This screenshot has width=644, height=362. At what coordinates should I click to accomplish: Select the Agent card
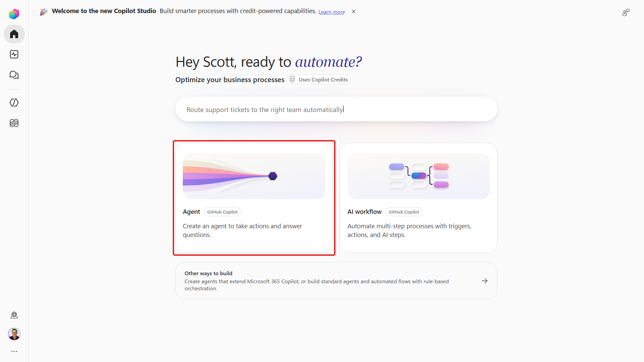click(254, 198)
